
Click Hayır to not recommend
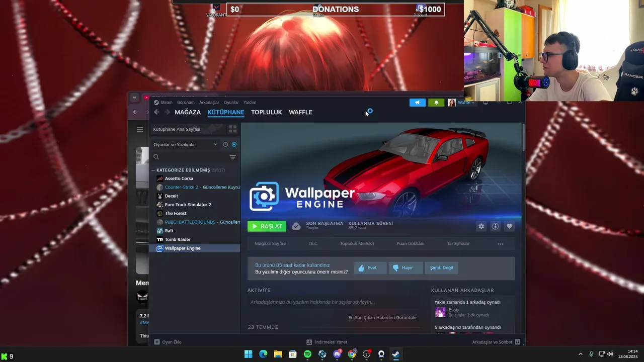point(406,268)
